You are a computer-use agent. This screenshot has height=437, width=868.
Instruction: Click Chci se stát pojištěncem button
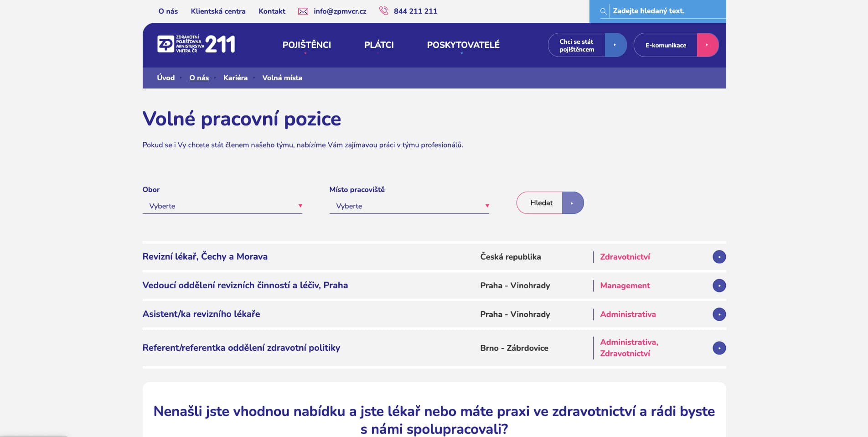tap(587, 45)
